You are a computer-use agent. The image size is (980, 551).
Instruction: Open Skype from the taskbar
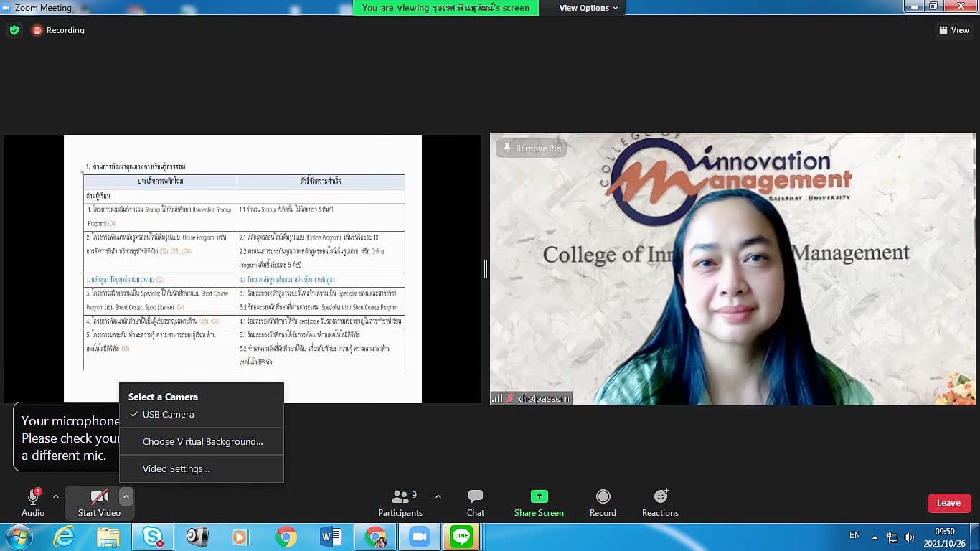click(x=153, y=537)
